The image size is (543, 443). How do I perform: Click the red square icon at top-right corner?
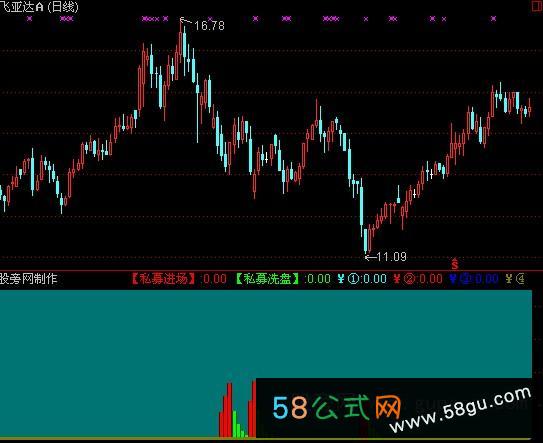pyautogui.click(x=537, y=6)
